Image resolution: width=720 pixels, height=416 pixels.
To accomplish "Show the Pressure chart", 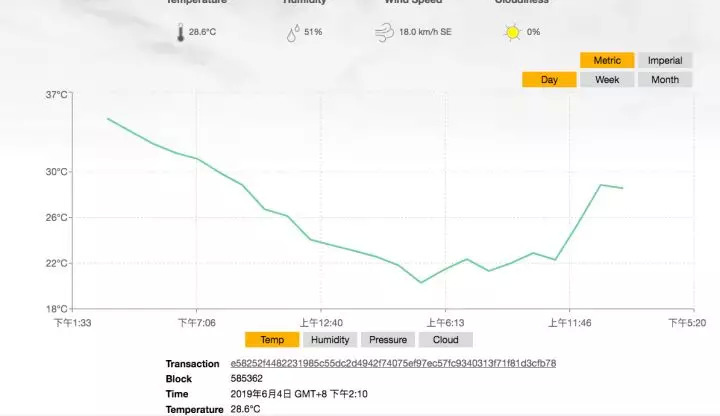I will pyautogui.click(x=388, y=340).
